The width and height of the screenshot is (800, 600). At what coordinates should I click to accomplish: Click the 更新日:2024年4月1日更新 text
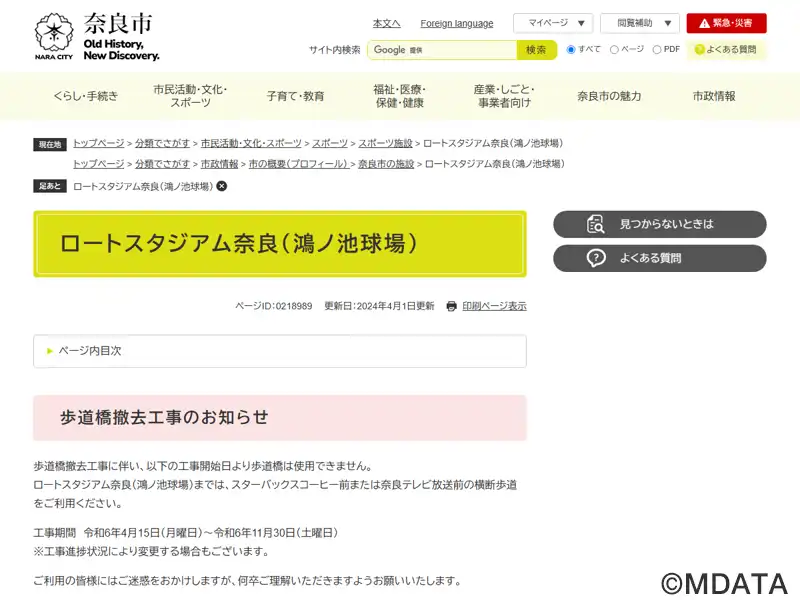tap(379, 306)
